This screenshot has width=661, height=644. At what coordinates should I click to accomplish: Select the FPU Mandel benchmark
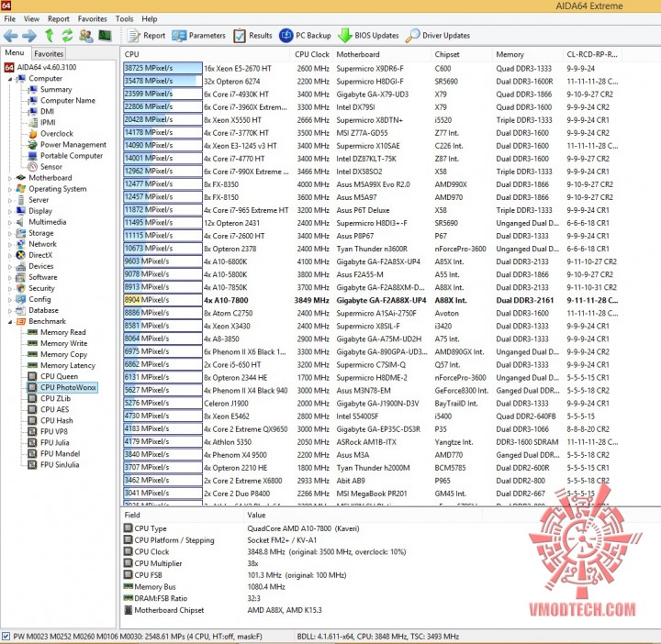[x=54, y=453]
